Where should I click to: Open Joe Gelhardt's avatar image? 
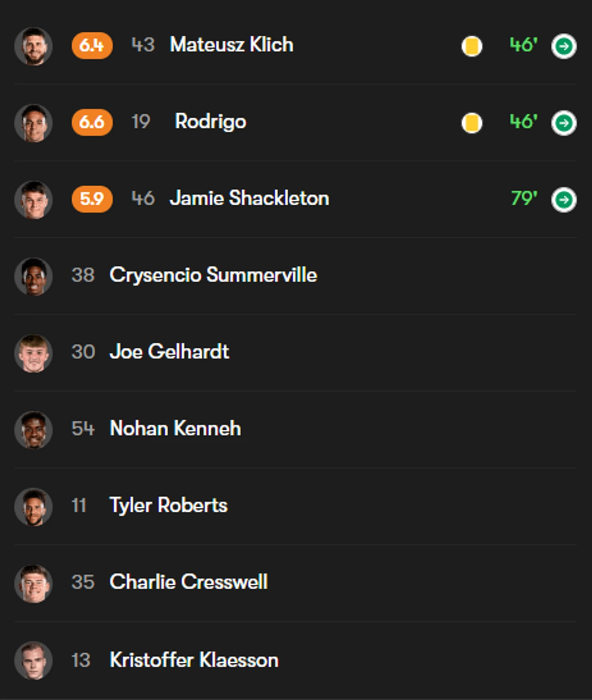(x=33, y=353)
